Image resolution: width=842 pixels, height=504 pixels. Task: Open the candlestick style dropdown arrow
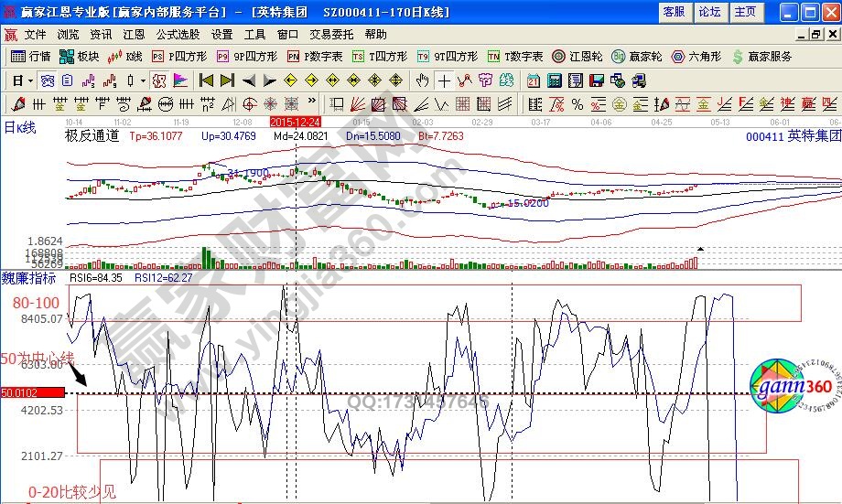(x=142, y=80)
